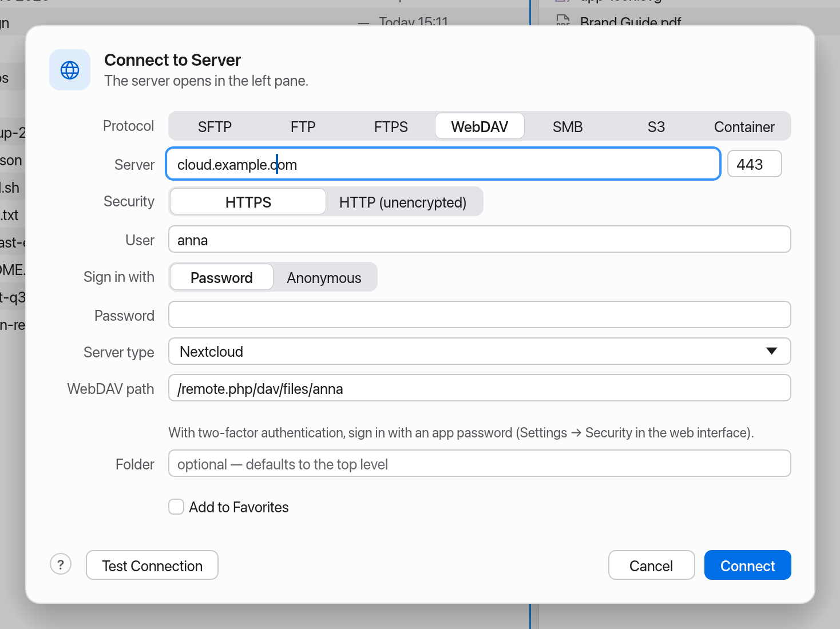This screenshot has width=840, height=629.
Task: Pick the S3 protocol tab
Action: coord(656,126)
